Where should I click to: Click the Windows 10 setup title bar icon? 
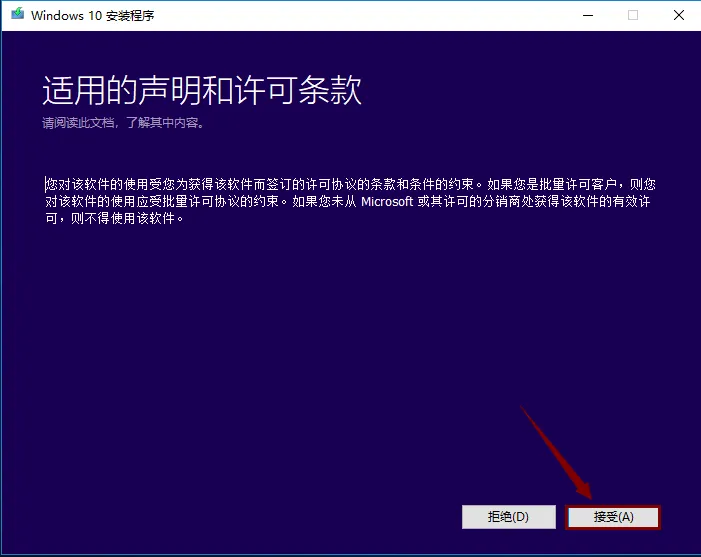18,14
